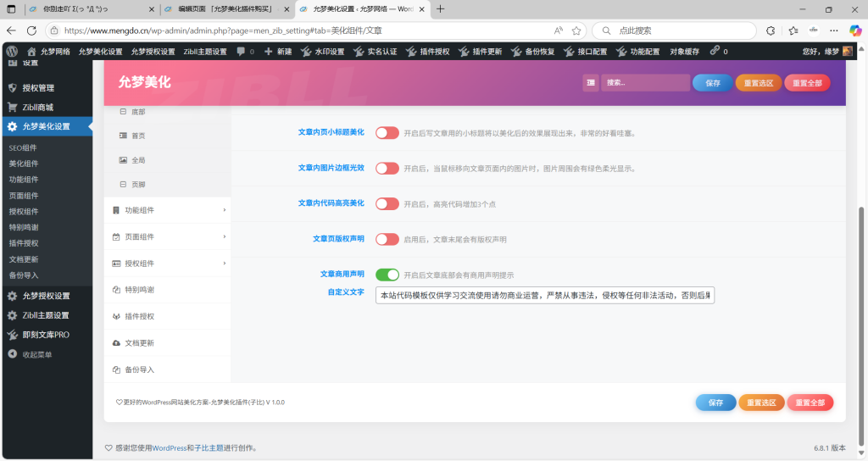
Task: Open a new browser tab
Action: 440,8
